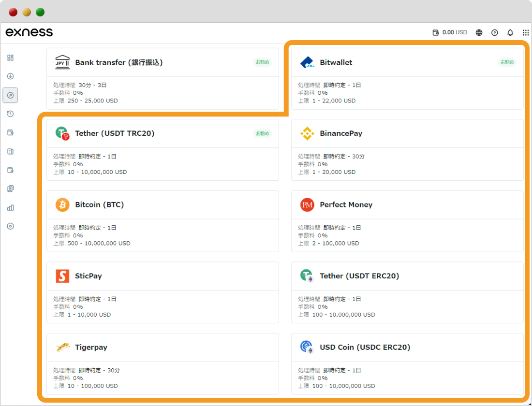
Task: Click BinancePay processing time '即時約定 - 30分'
Action: click(344, 157)
